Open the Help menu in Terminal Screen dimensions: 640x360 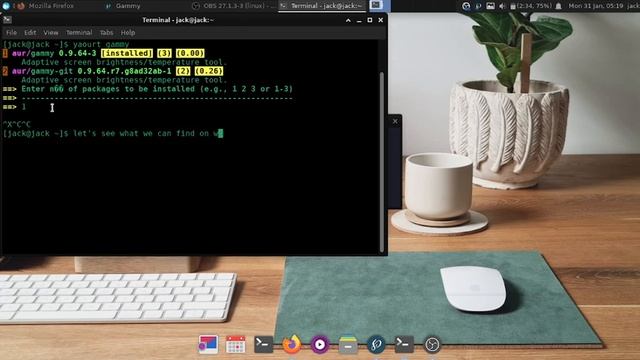pos(128,32)
